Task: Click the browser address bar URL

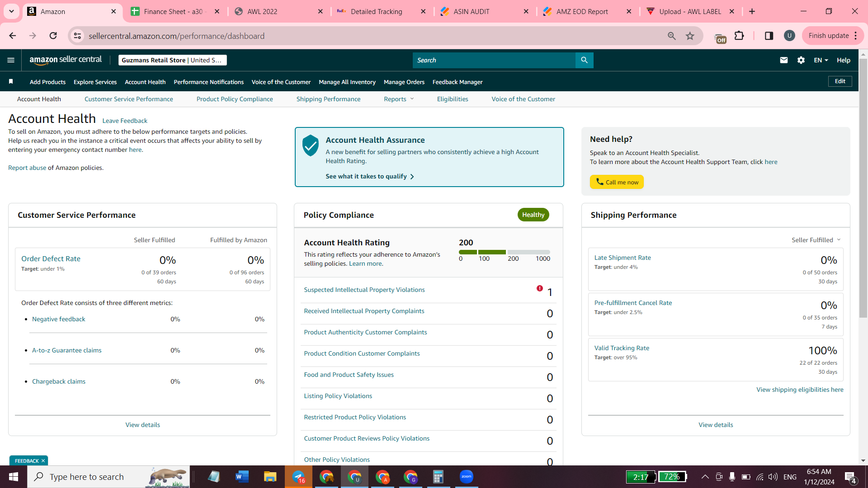Action: (x=176, y=36)
